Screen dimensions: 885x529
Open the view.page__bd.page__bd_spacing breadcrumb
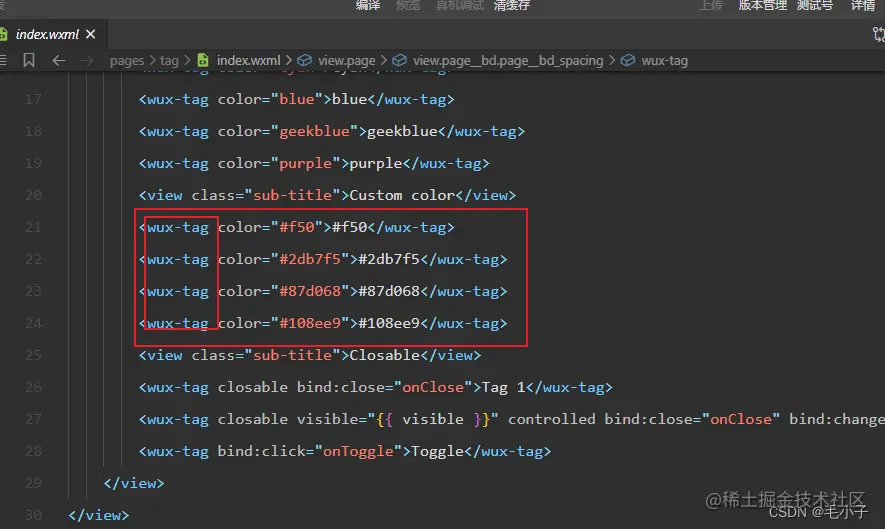coord(508,61)
